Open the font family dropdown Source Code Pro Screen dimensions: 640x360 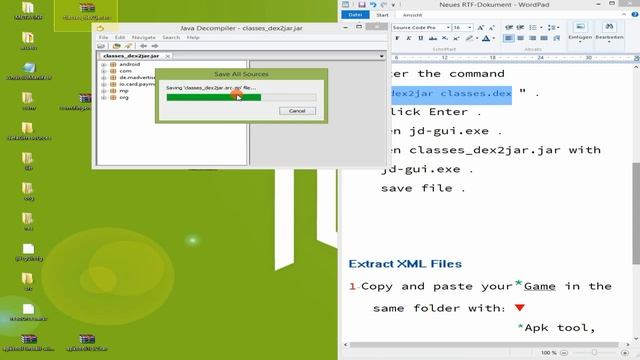pyautogui.click(x=448, y=27)
